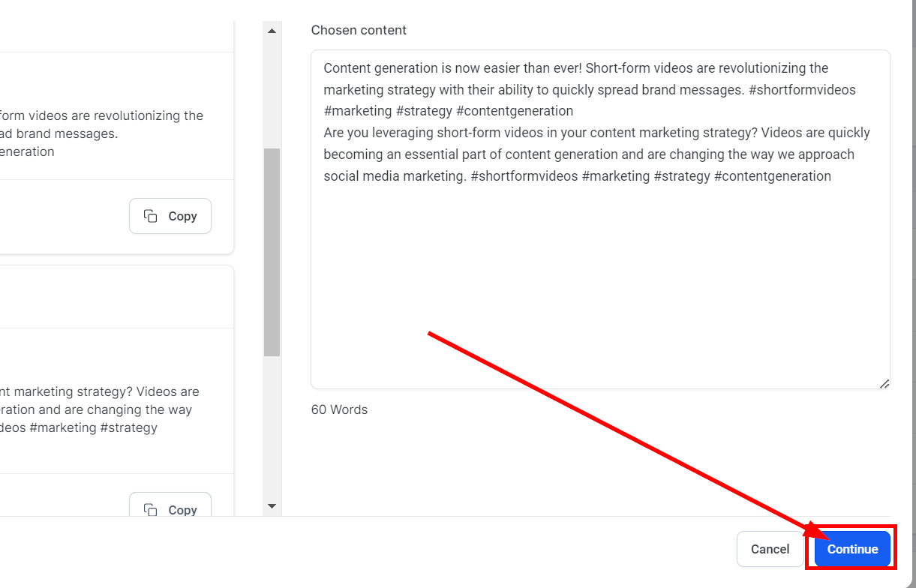
Task: Click the copy icon on the lower card
Action: [151, 509]
